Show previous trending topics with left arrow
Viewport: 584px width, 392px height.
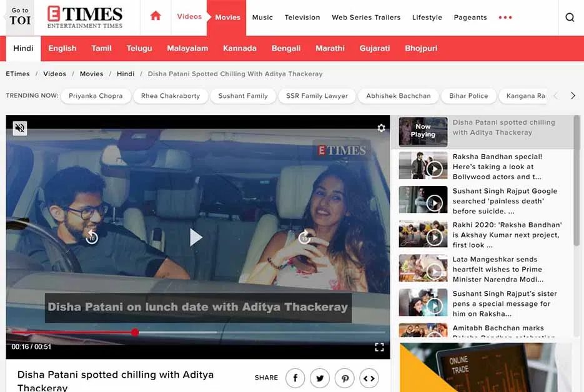coord(556,96)
